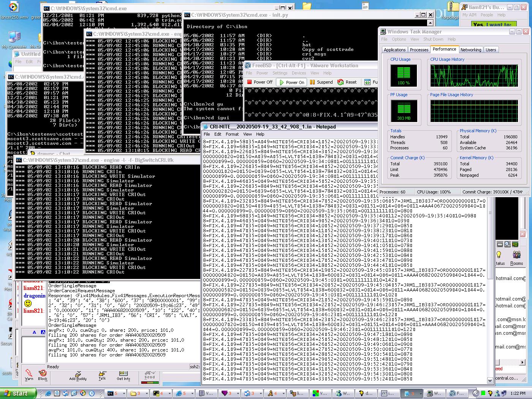Click the Talk icon in AIM

pyautogui.click(x=102, y=375)
